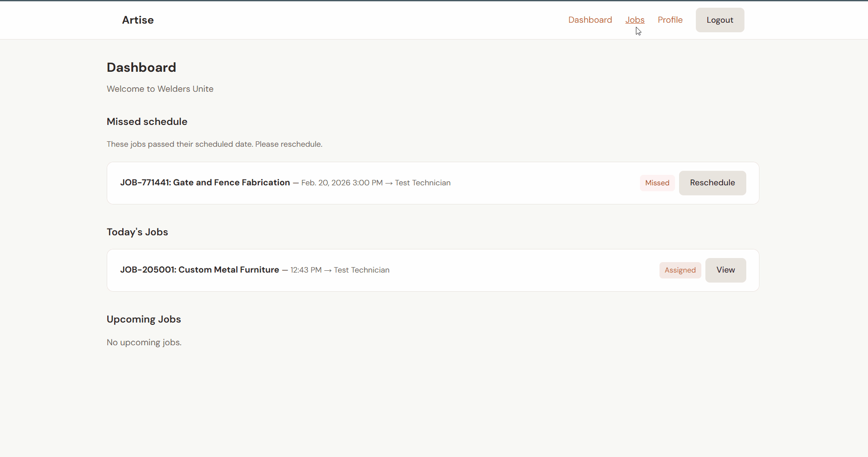Screen dimensions: 868x457
Task: Click the "No upcoming jobs." message
Action: [144, 343]
